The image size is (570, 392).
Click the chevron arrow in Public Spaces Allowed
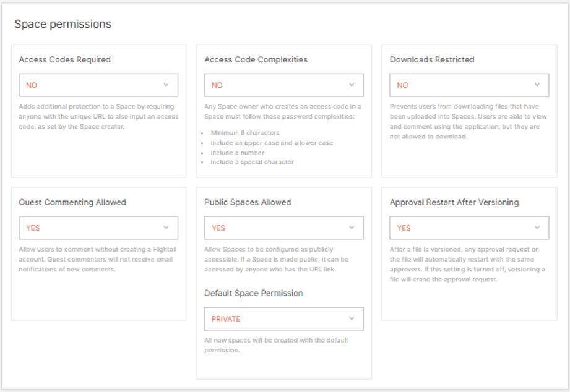[352, 227]
